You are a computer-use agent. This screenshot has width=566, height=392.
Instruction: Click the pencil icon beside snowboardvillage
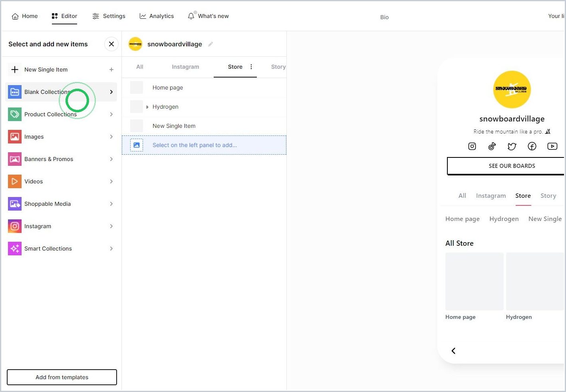[x=211, y=44]
